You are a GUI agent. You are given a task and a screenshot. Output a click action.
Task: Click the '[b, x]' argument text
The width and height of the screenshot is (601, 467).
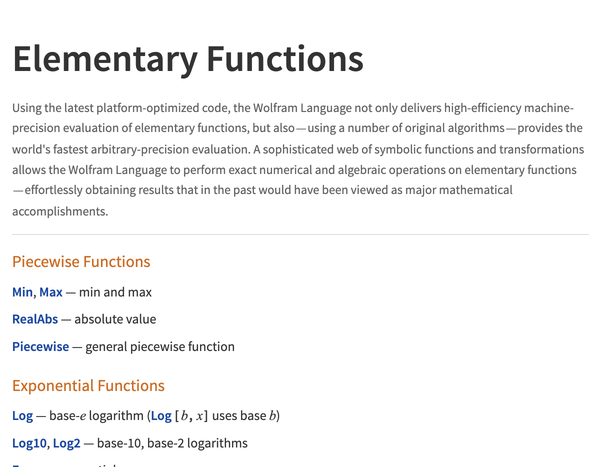192,415
